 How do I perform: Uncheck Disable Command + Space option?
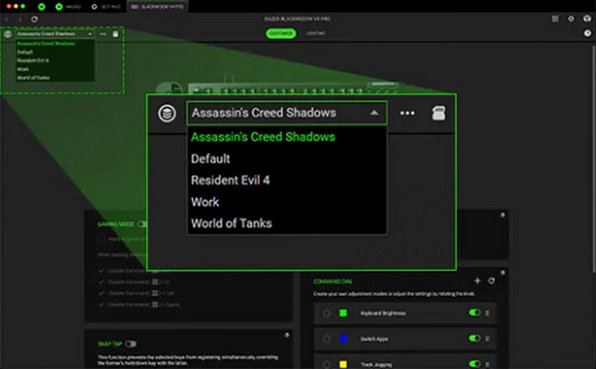coord(101,305)
